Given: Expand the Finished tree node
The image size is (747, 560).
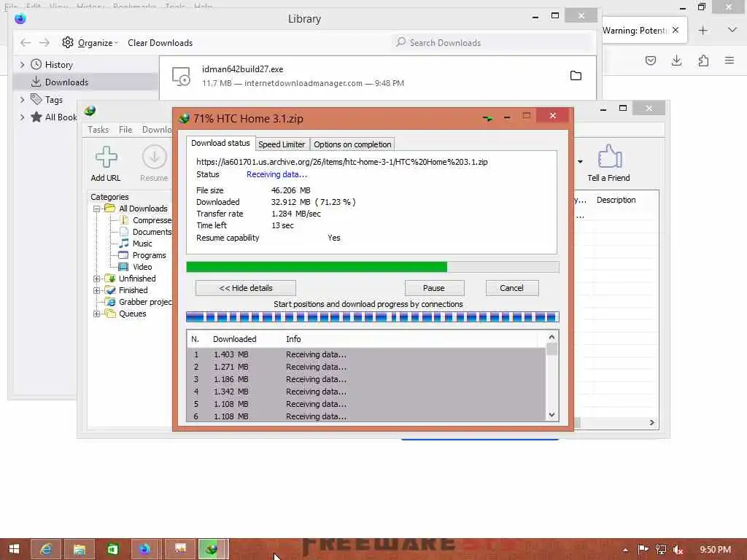Looking at the screenshot, I should (97, 290).
